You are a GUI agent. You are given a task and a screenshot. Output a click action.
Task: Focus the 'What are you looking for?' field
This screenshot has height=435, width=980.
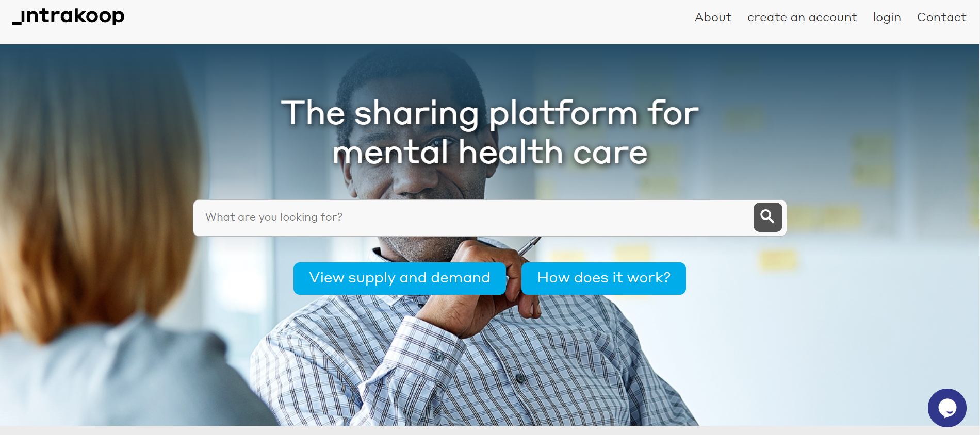tap(472, 217)
